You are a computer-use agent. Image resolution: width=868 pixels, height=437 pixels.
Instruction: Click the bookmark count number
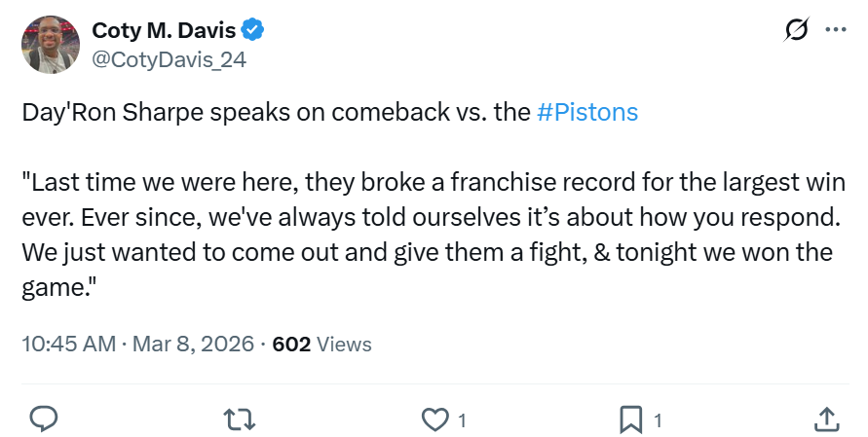click(658, 420)
